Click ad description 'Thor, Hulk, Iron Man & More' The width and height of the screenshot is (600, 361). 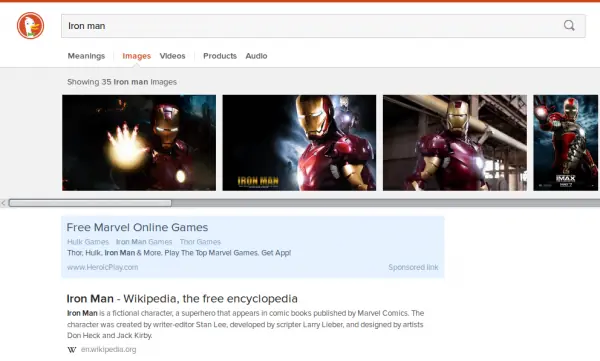[x=179, y=253]
